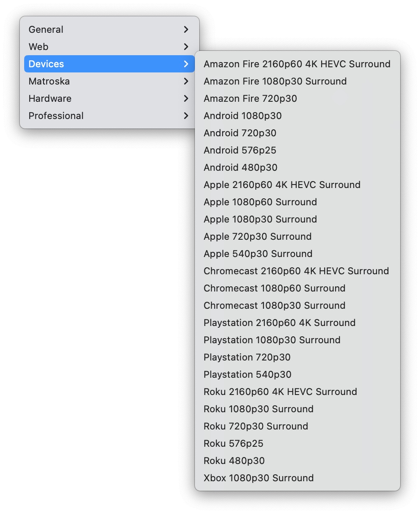Choose Chromecast 1080p60 Surround preset

click(x=297, y=288)
